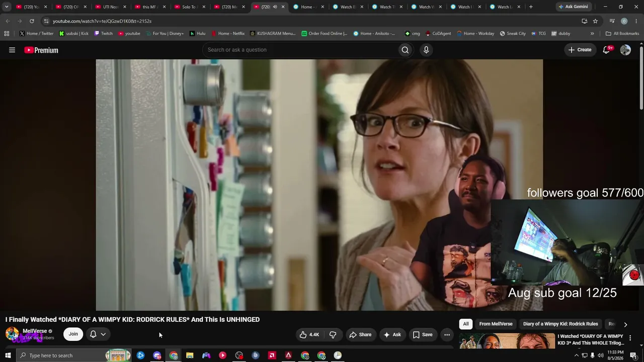The width and height of the screenshot is (644, 362).
Task: Dislike this video
Action: pyautogui.click(x=333, y=334)
